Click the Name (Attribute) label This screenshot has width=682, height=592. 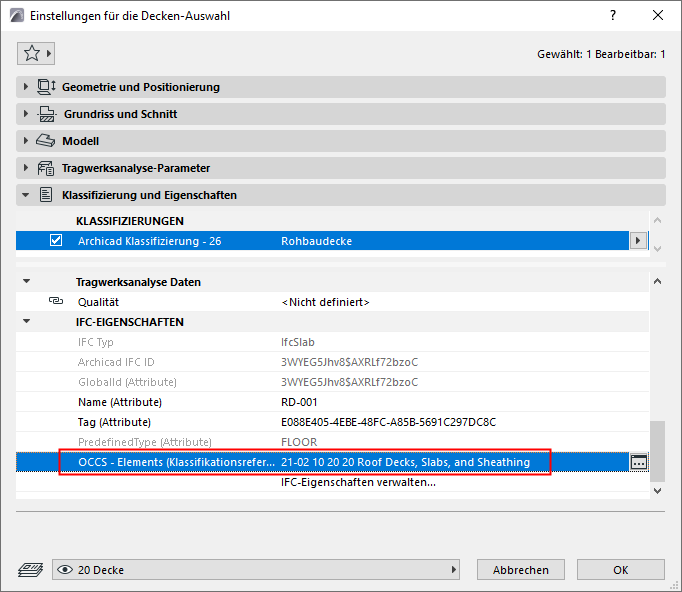point(120,402)
